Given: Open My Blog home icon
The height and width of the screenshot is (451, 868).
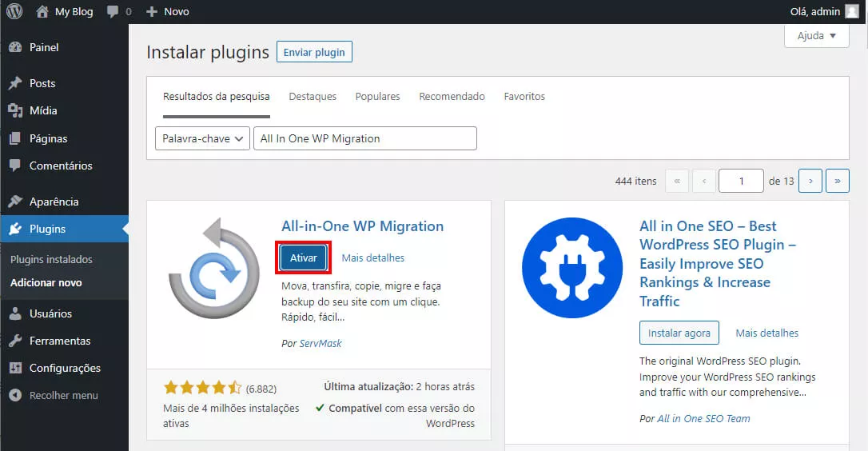Looking at the screenshot, I should coord(42,11).
